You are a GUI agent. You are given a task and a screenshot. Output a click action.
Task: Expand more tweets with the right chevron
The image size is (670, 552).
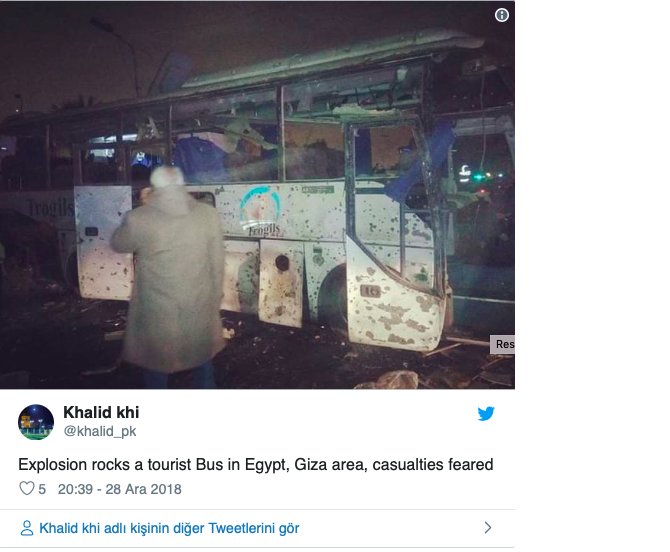[x=488, y=528]
